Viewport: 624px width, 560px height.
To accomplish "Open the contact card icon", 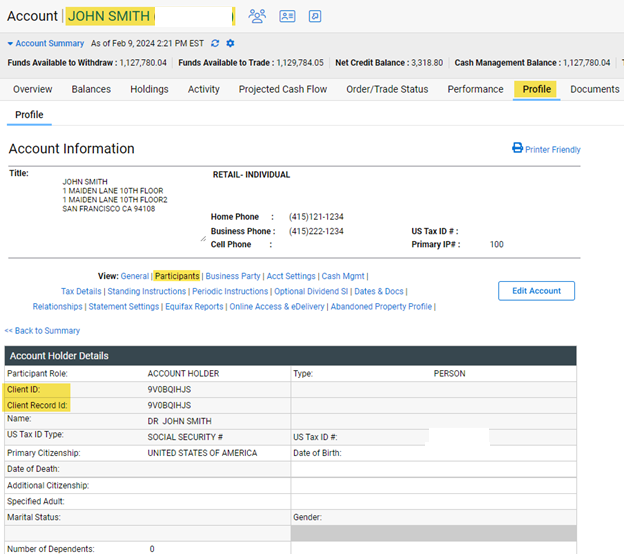I will [x=287, y=16].
